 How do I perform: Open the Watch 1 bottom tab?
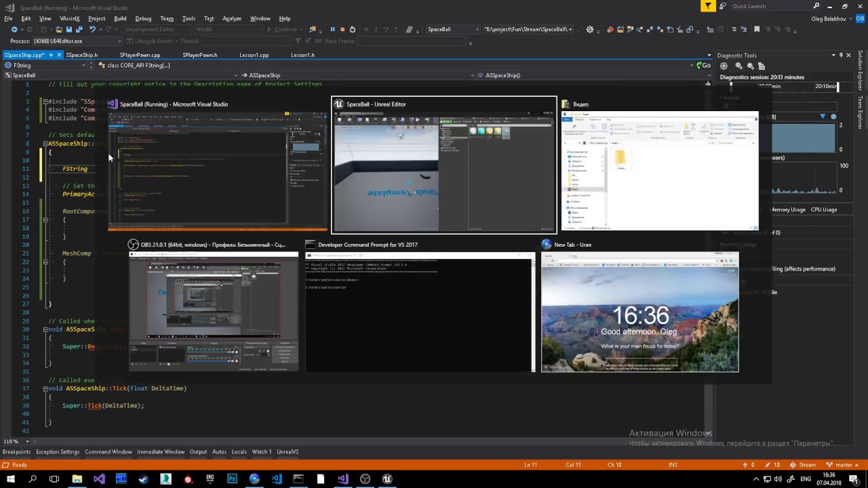[x=262, y=451]
